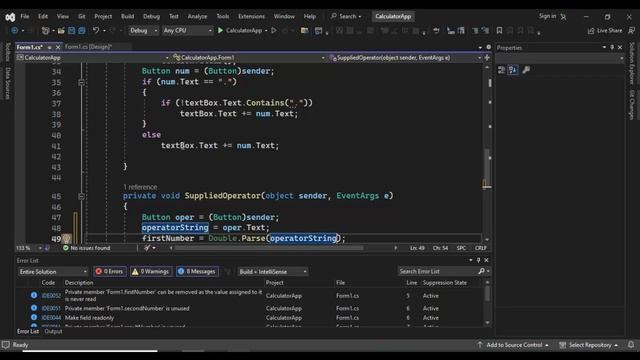The height and width of the screenshot is (360, 640).
Task: Click the browse folder toolbar icon after run controls
Action: tap(304, 31)
